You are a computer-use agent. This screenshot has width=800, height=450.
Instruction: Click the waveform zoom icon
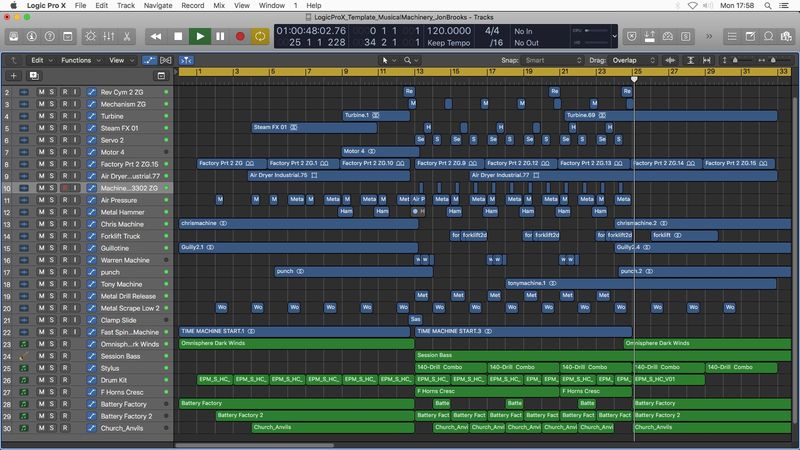point(670,60)
